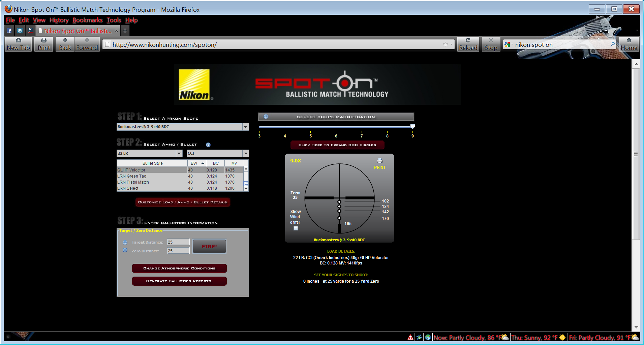Reload the current page
The image size is (644, 345).
[468, 44]
